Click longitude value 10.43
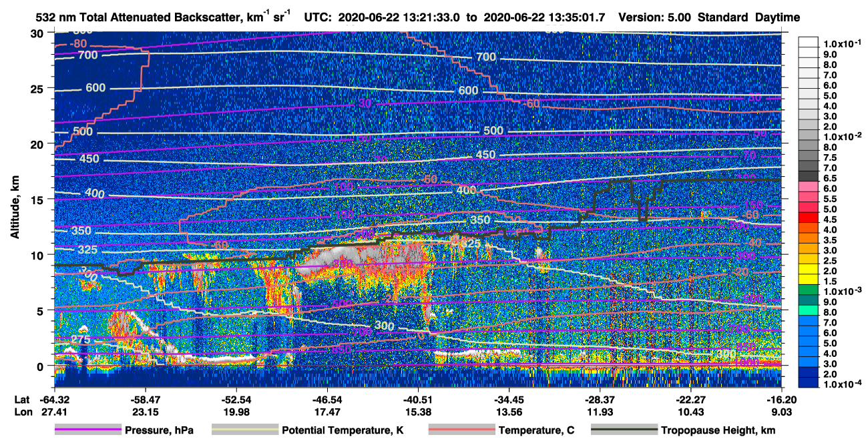868x445 pixels. (691, 412)
